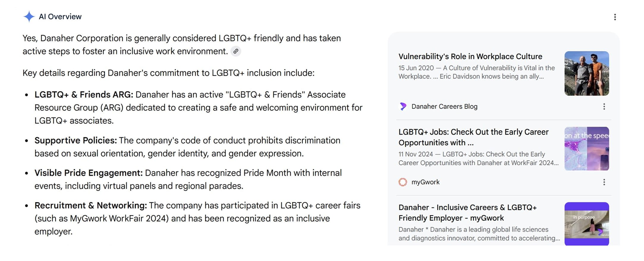The image size is (644, 261).
Task: Click the purple WorkFair thumbnail image
Action: pos(587,149)
